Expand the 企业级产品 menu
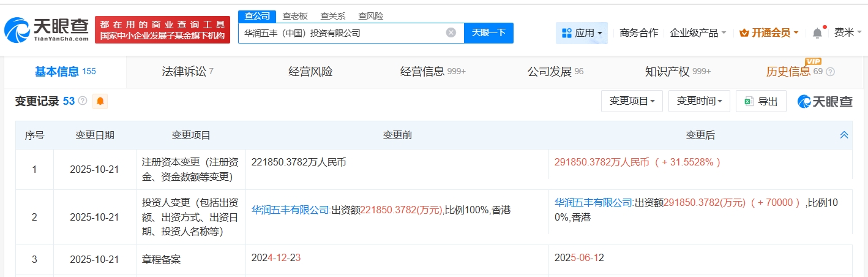This screenshot has height=277, width=868. 698,33
